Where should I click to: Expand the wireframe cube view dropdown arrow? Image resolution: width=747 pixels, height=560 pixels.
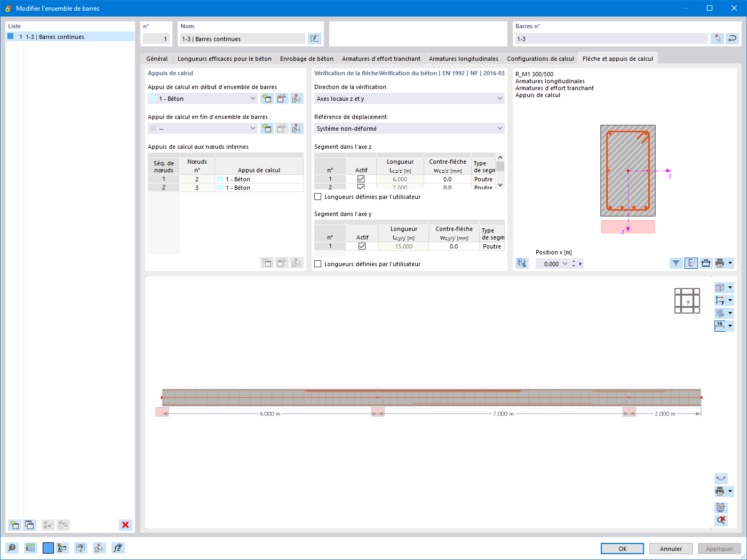tap(730, 287)
